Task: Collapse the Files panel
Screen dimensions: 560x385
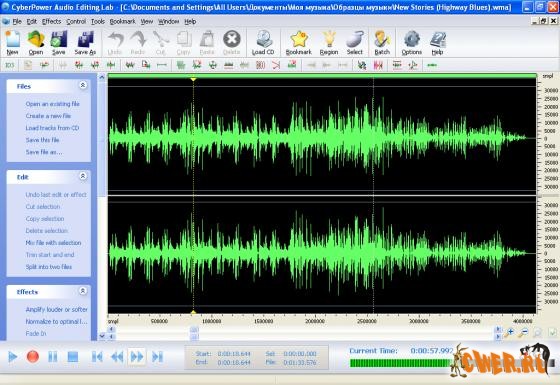Action: [x=83, y=85]
